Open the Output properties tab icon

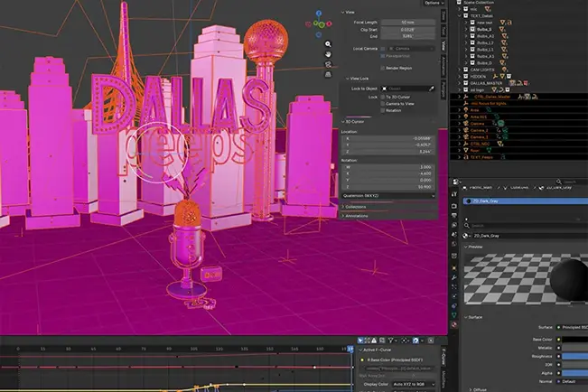click(x=454, y=216)
